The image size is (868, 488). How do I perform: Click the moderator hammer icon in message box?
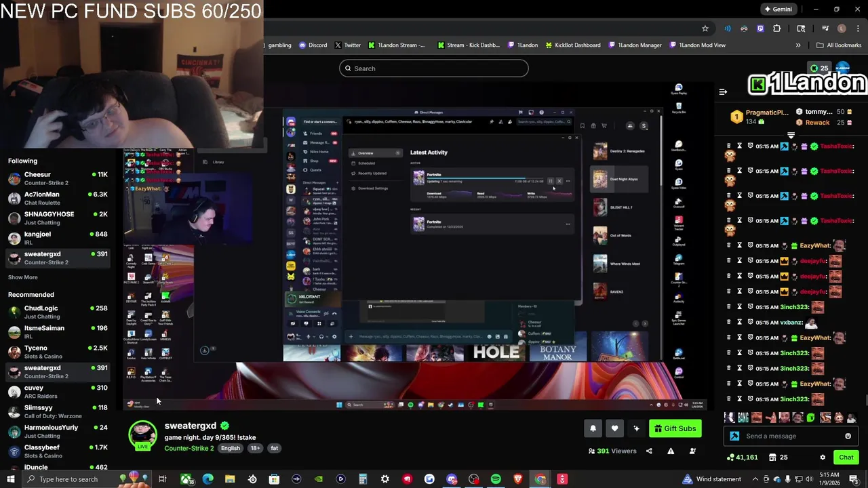(x=734, y=436)
